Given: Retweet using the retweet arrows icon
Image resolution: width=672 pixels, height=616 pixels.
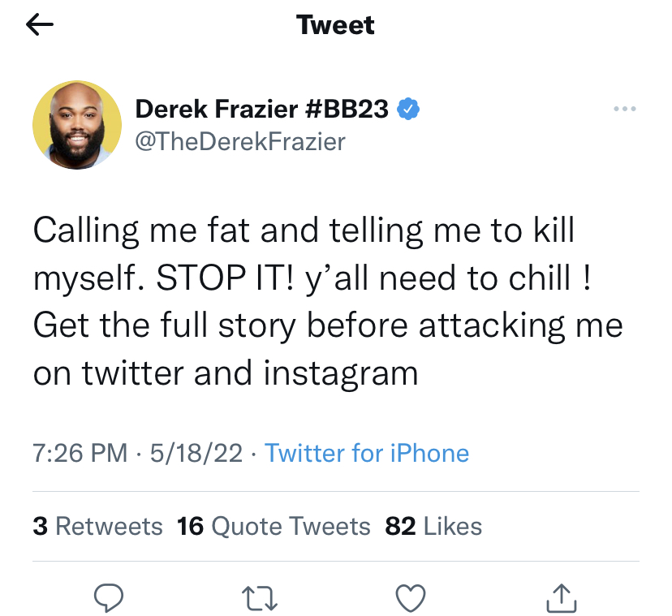Looking at the screenshot, I should 260,598.
